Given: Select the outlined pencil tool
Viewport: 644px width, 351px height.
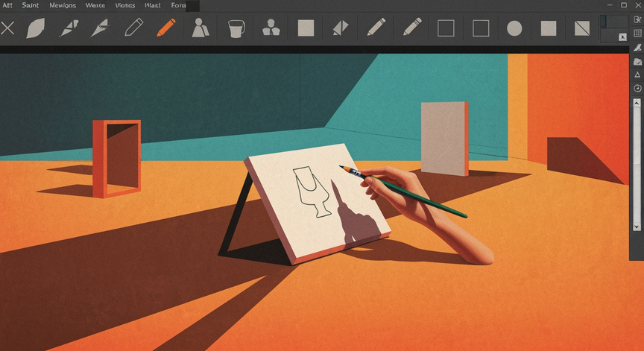Looking at the screenshot, I should [x=134, y=28].
